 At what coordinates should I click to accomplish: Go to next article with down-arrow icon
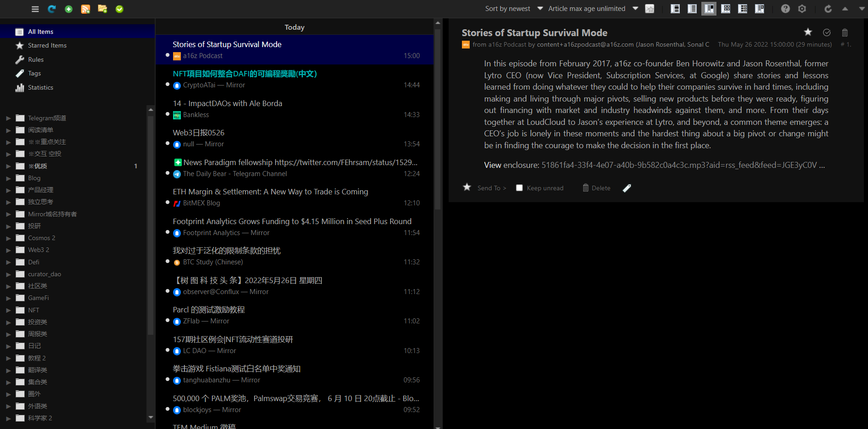pos(862,9)
